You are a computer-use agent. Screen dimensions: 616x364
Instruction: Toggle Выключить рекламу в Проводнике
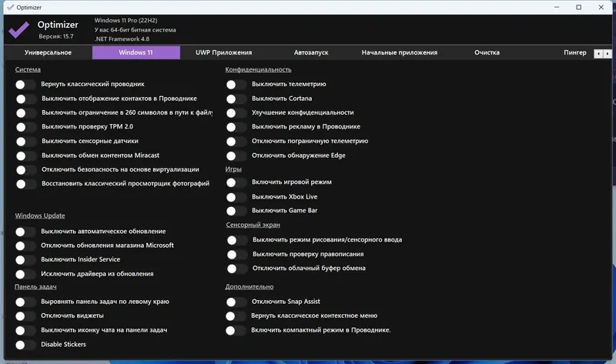click(x=236, y=127)
